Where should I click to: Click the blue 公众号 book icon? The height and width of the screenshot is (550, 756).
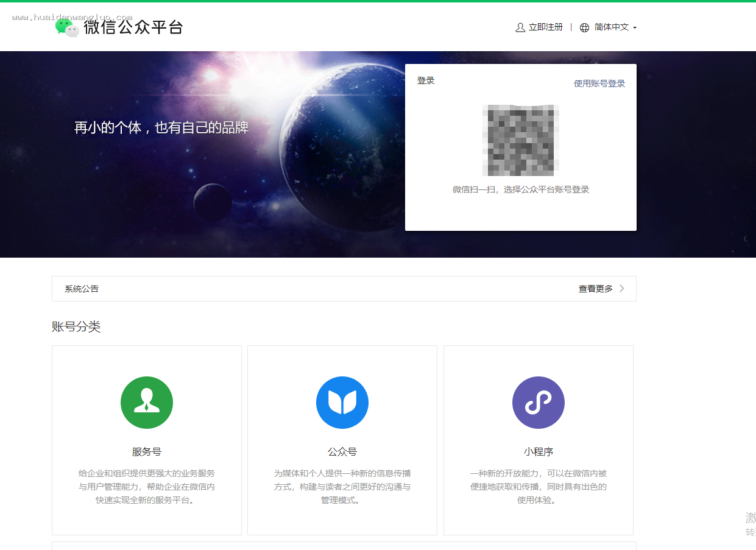[x=342, y=403]
